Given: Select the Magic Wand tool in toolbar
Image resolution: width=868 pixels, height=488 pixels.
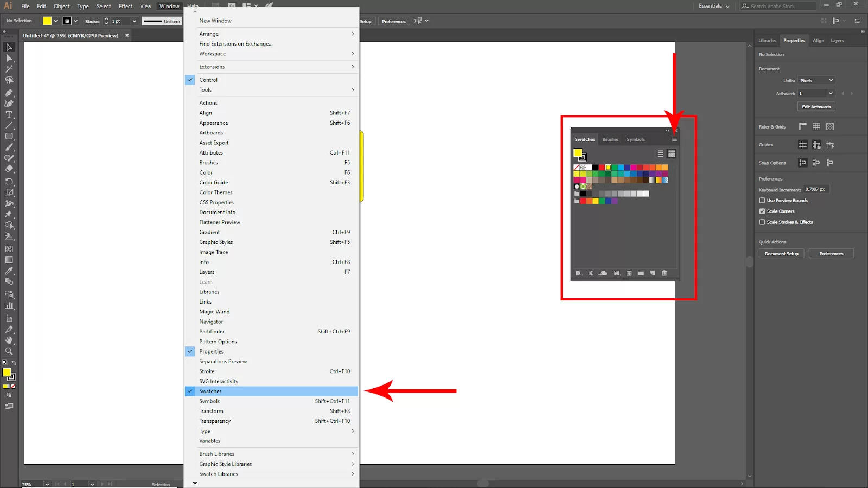Looking at the screenshot, I should pyautogui.click(x=9, y=69).
